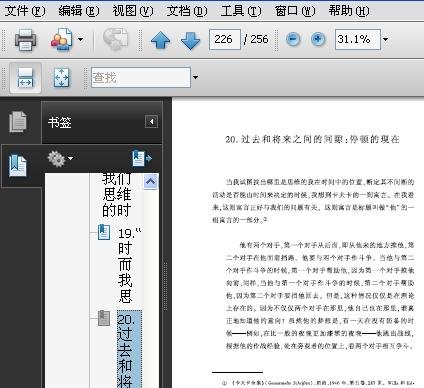The width and height of the screenshot is (424, 388).
Task: Open the 文件(F) menu
Action: click(25, 11)
